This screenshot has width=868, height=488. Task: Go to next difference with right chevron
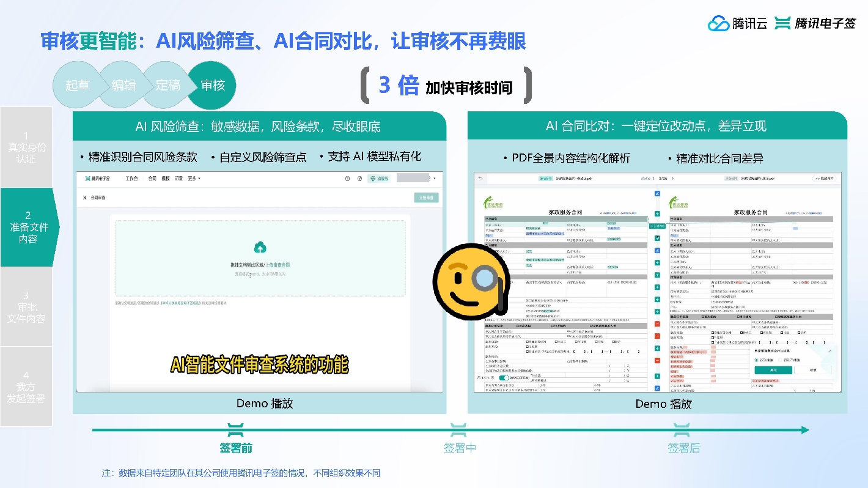672,179
